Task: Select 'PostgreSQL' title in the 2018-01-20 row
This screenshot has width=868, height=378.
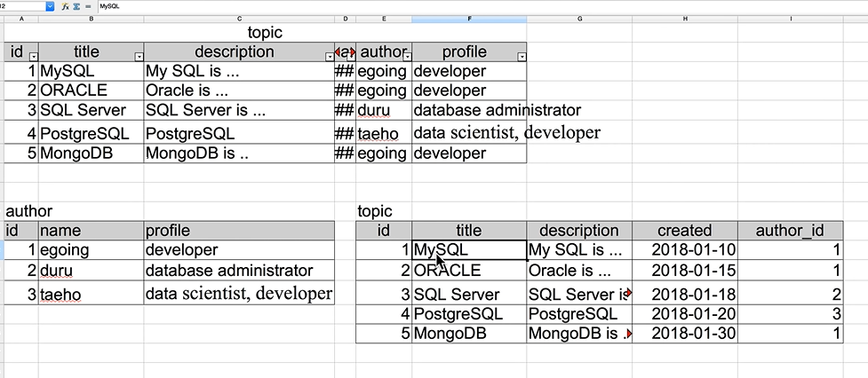Action: pos(469,314)
